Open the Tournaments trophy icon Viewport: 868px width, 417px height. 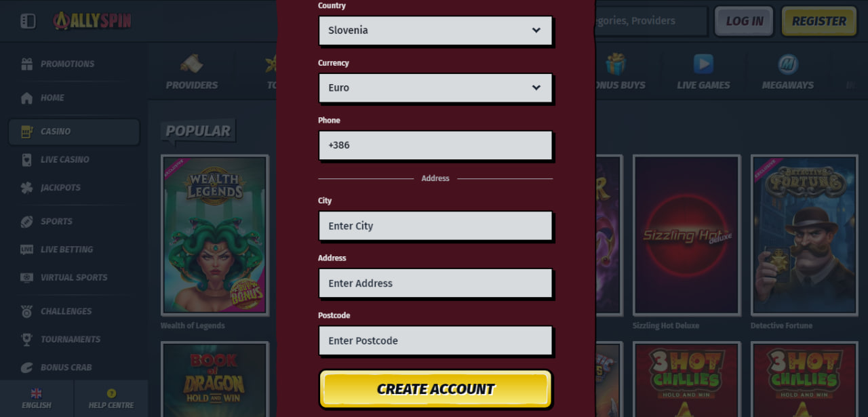click(26, 339)
